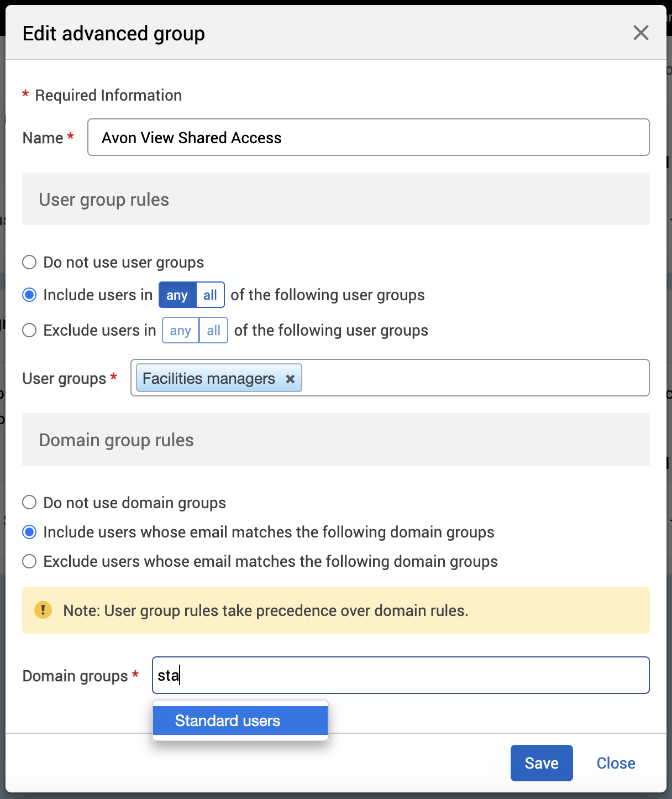The image size is (672, 799).
Task: Click empty area of User groups field
Action: 475,378
